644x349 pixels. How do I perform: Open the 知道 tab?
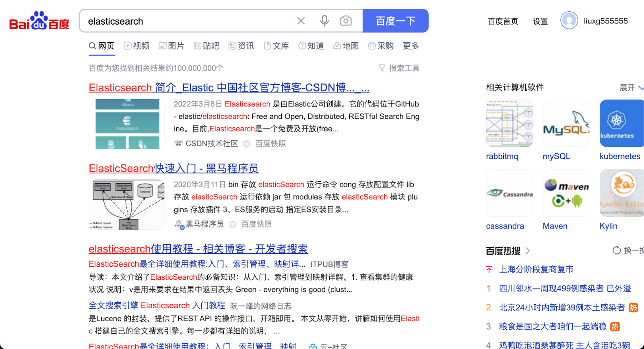311,46
